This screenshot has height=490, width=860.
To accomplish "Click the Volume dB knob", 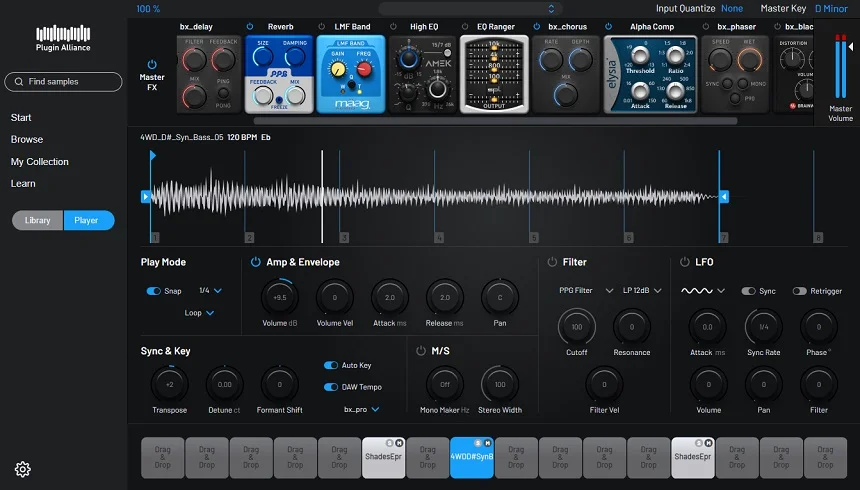I will click(x=280, y=298).
